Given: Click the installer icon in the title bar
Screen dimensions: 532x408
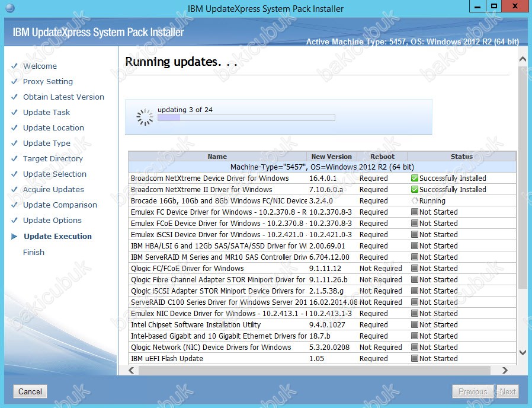Looking at the screenshot, I should pos(10,8).
